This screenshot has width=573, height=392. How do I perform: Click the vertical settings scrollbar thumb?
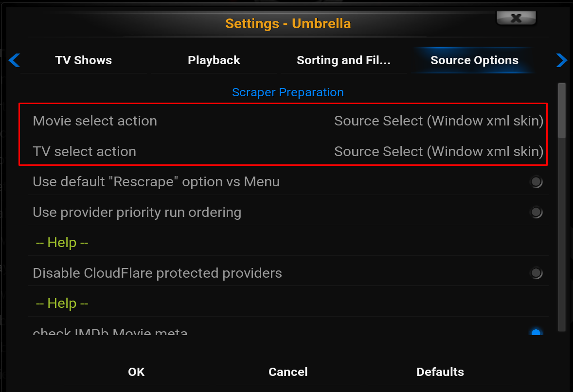point(562,110)
